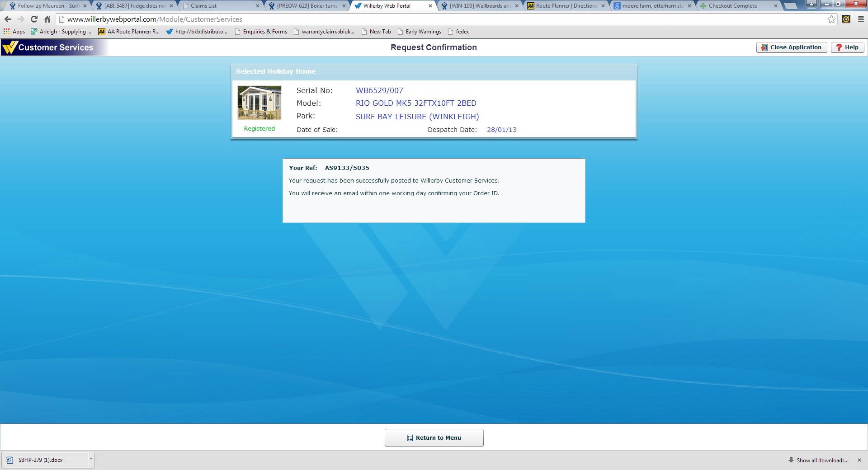Screen dimensions: 868x470
Task: Close the Checkout Complete tab
Action: coord(776,6)
